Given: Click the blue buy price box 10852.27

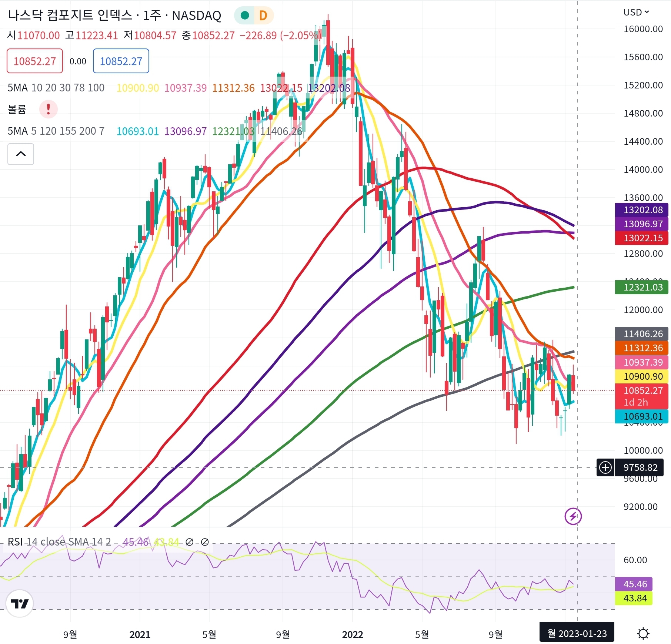Looking at the screenshot, I should [x=121, y=61].
